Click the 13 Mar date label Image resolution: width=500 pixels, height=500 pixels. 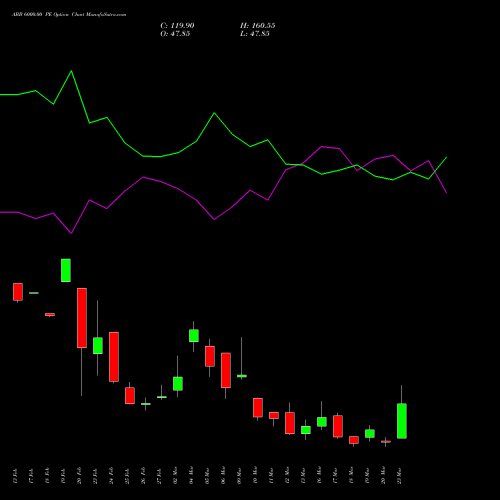point(303,476)
